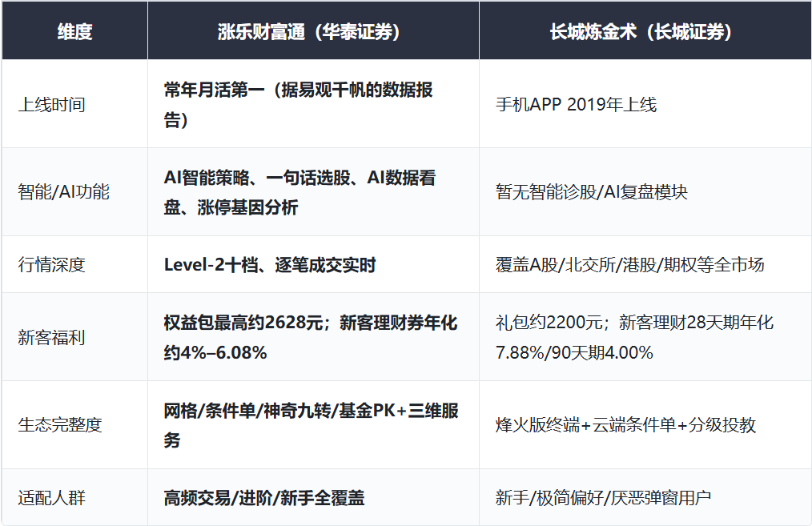Select cell '烽火版终端+云端条件单+分级投教'

pyautogui.click(x=645, y=425)
